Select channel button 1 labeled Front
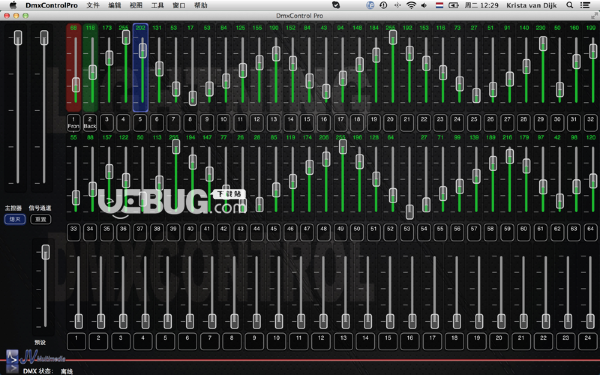This screenshot has height=375, width=600. 74,122
